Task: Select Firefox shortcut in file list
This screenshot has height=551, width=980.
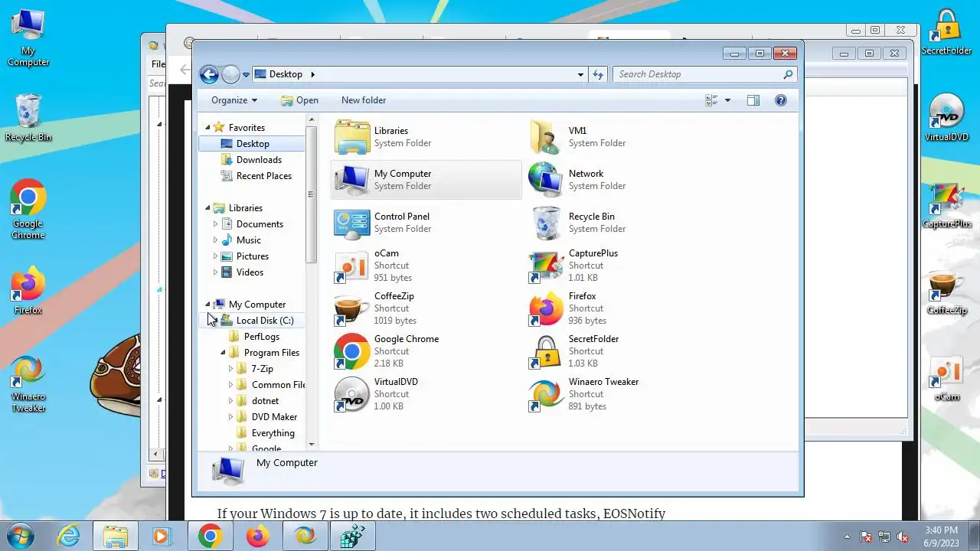Action: tap(546, 308)
